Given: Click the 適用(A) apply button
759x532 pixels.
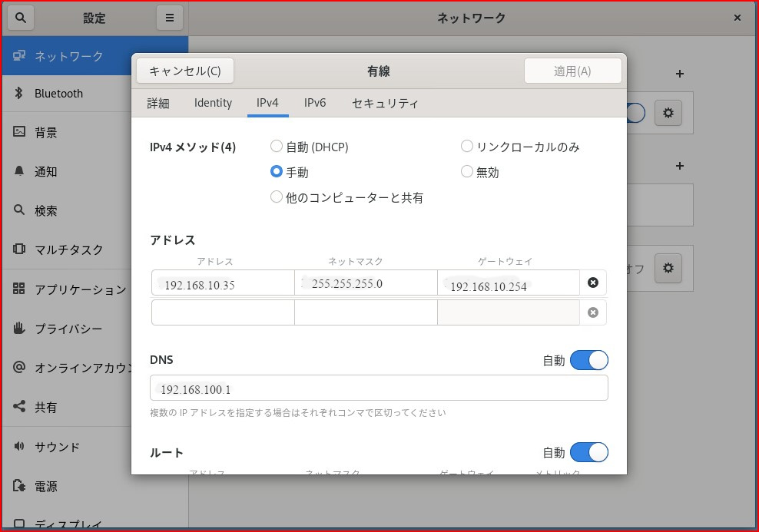Looking at the screenshot, I should click(572, 71).
